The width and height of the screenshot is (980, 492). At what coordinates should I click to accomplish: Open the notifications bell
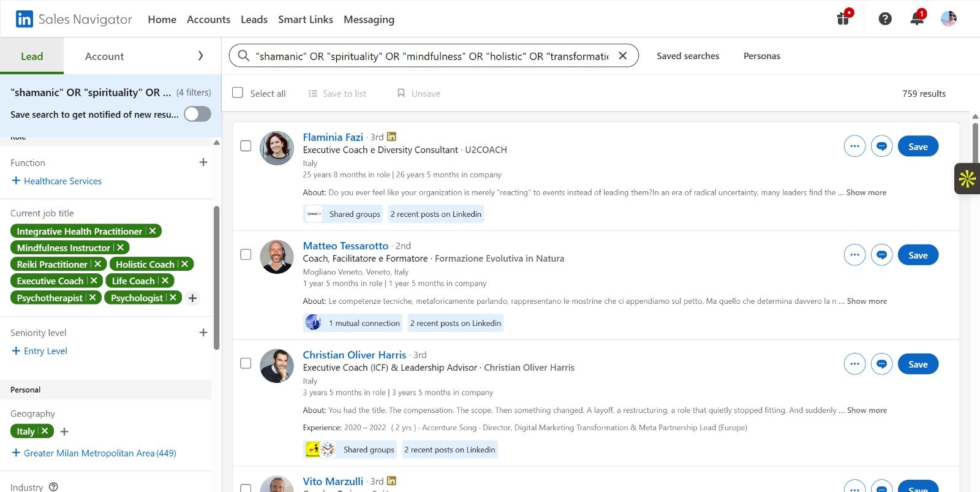917,18
